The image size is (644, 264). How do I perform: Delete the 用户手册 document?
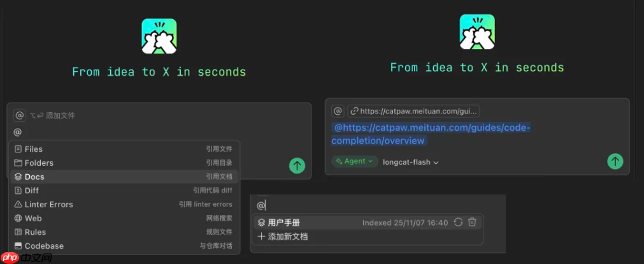(472, 223)
